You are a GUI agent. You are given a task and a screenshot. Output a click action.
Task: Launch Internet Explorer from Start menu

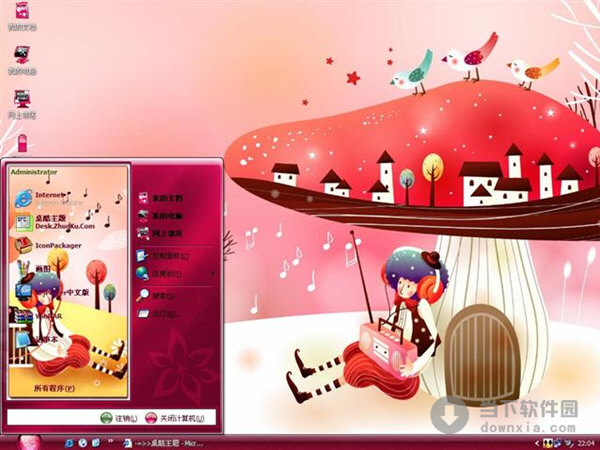click(48, 198)
